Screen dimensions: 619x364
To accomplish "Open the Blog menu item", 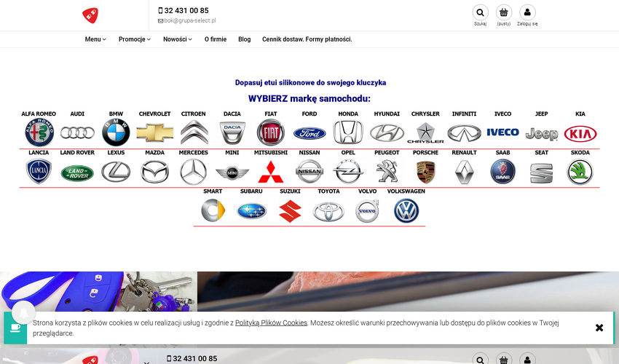I will [x=245, y=39].
